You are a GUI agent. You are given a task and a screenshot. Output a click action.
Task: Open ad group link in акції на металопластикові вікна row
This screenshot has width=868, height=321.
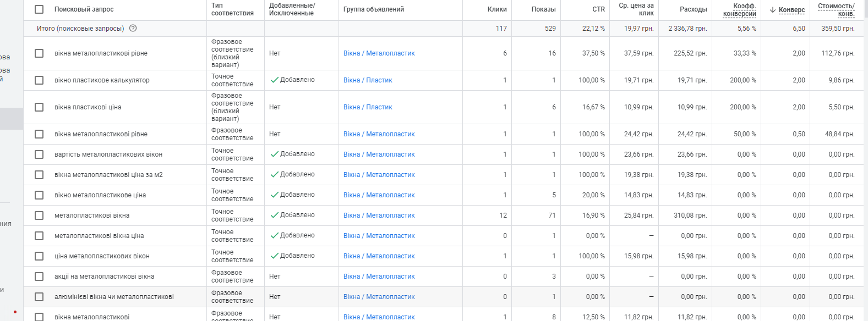(x=379, y=276)
